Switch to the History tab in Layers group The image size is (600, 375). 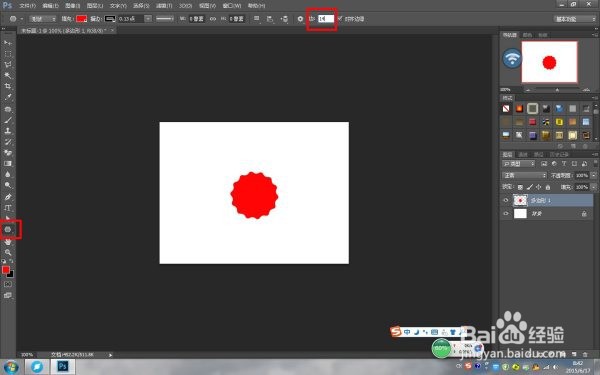tap(559, 155)
